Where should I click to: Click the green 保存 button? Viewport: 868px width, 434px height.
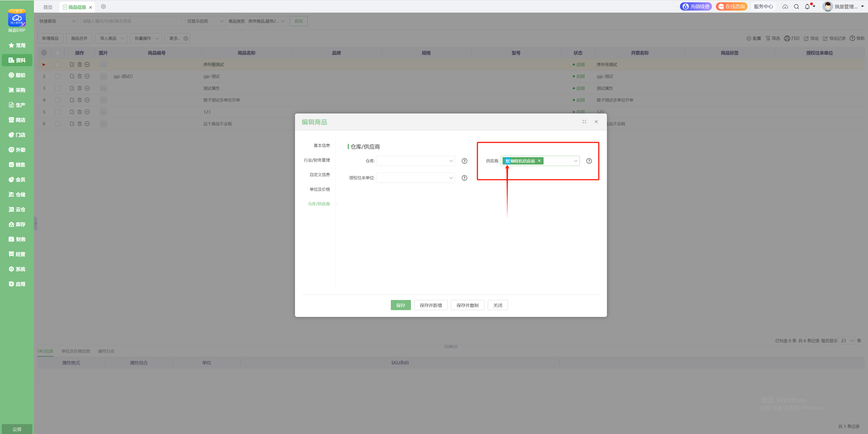401,305
